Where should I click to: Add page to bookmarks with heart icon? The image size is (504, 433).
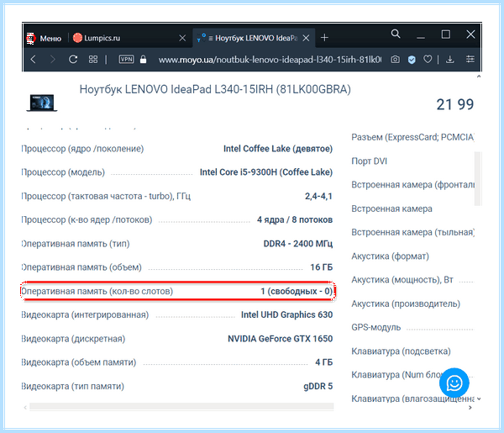coord(428,59)
